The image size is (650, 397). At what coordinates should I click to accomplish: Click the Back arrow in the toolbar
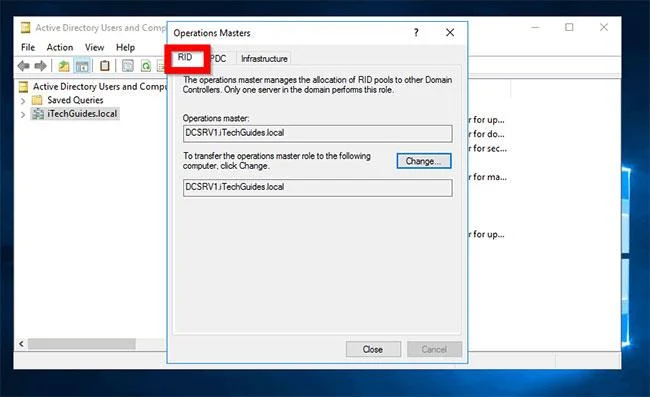[x=23, y=65]
